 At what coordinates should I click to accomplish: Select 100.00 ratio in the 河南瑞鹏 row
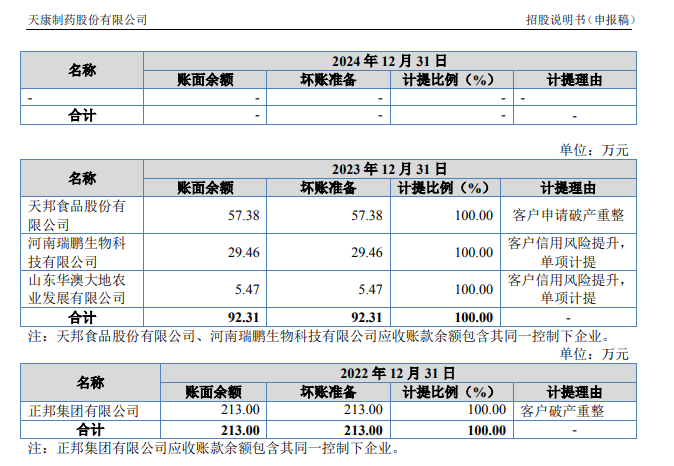click(474, 252)
